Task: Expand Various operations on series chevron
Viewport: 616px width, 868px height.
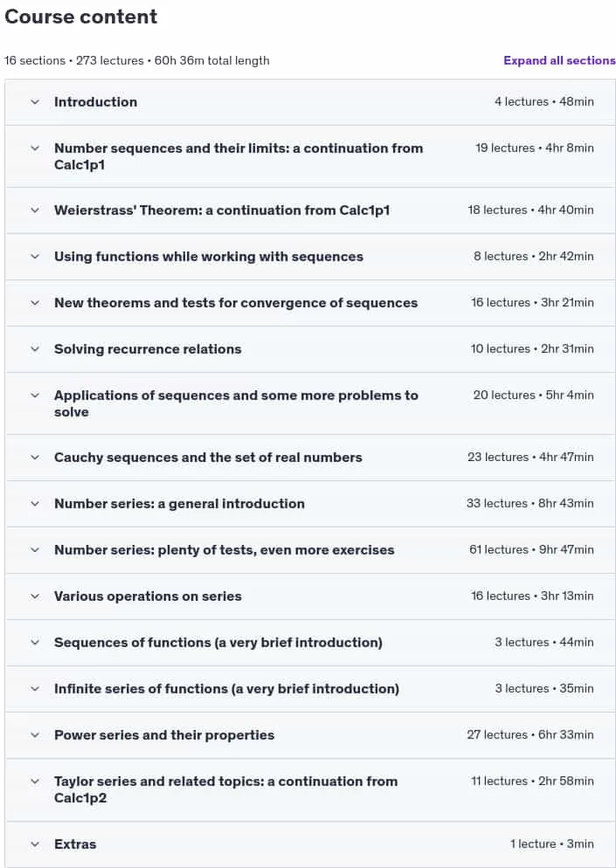Action: pos(35,596)
